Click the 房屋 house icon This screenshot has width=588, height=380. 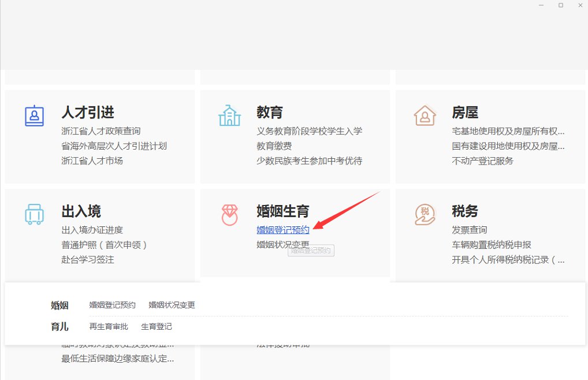point(425,116)
